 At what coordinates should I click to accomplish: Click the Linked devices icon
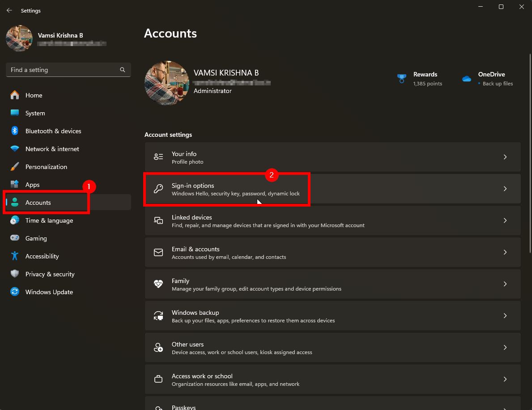coord(158,220)
